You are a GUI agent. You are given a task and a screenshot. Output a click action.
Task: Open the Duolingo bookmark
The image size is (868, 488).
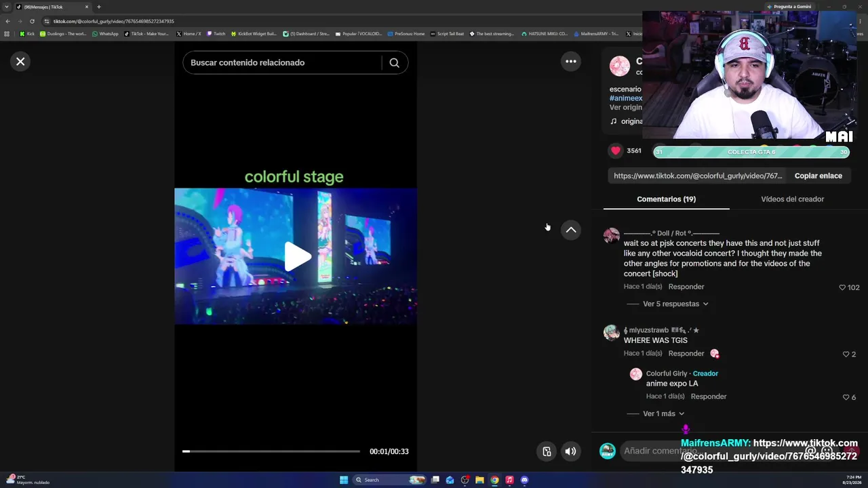point(63,34)
